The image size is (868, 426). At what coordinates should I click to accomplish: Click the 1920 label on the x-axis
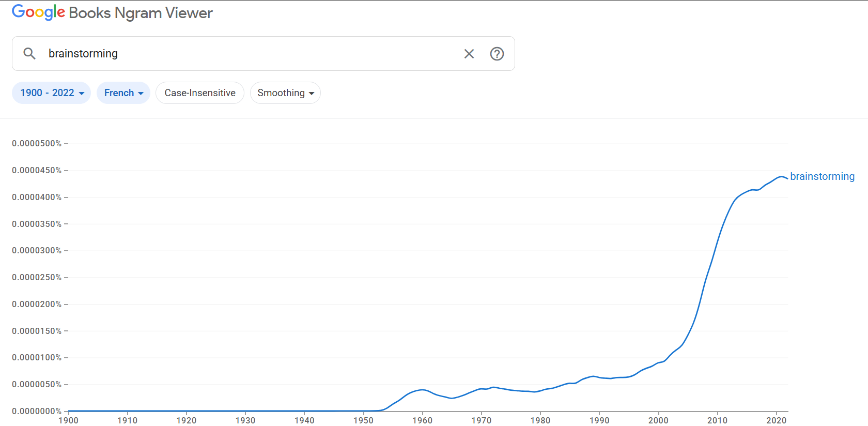point(187,420)
